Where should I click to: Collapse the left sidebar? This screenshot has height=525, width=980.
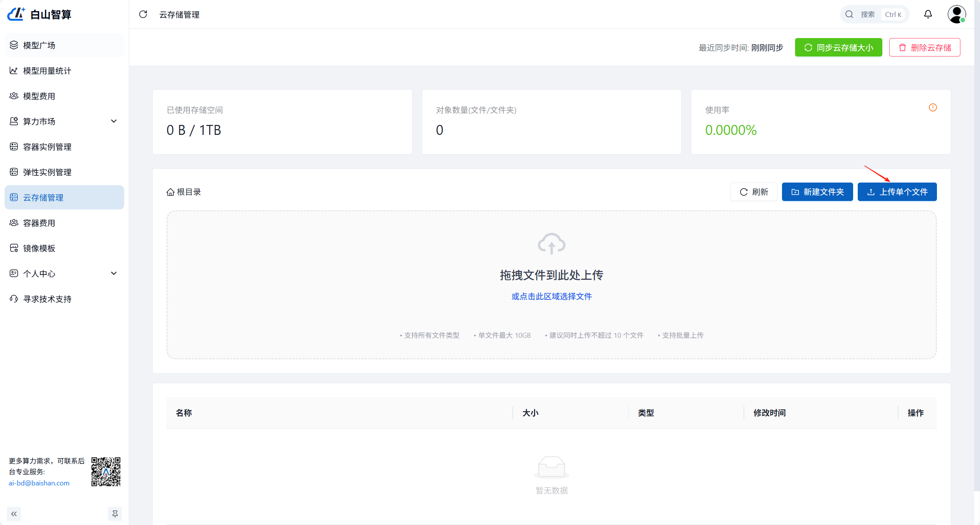point(14,513)
